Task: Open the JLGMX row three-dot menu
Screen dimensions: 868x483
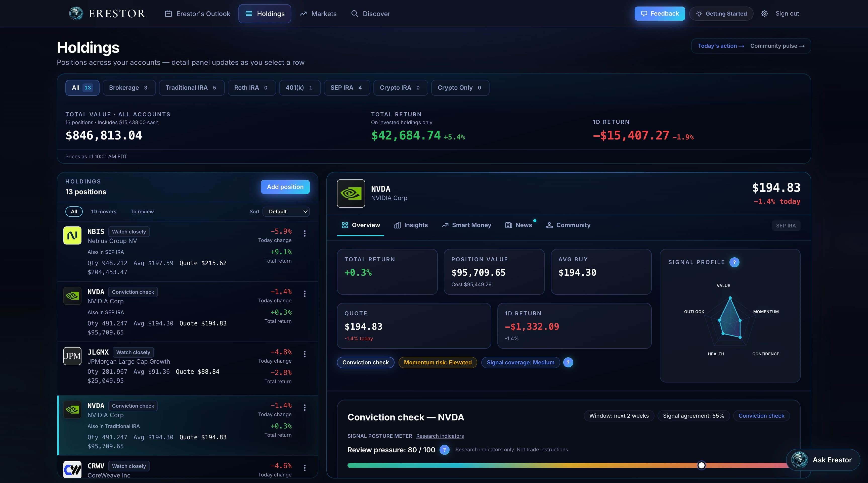Action: [x=305, y=354]
